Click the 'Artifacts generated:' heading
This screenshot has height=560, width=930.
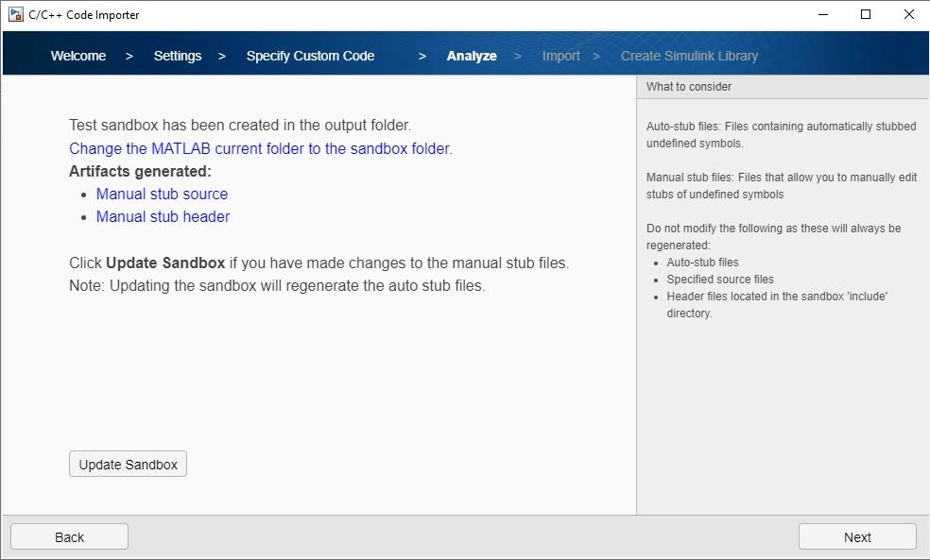coord(140,171)
